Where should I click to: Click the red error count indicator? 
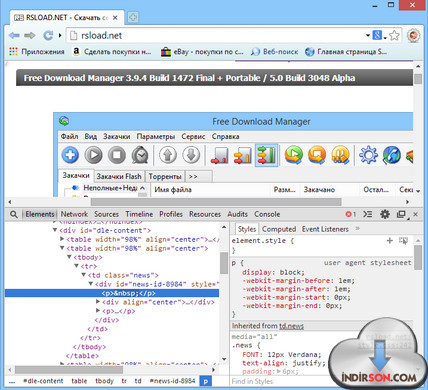pyautogui.click(x=351, y=214)
